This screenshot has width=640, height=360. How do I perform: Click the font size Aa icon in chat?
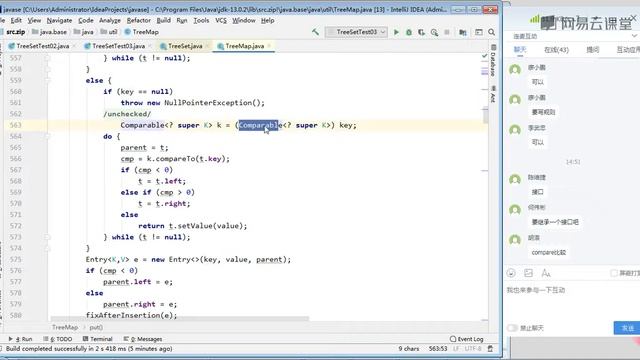[x=546, y=273]
